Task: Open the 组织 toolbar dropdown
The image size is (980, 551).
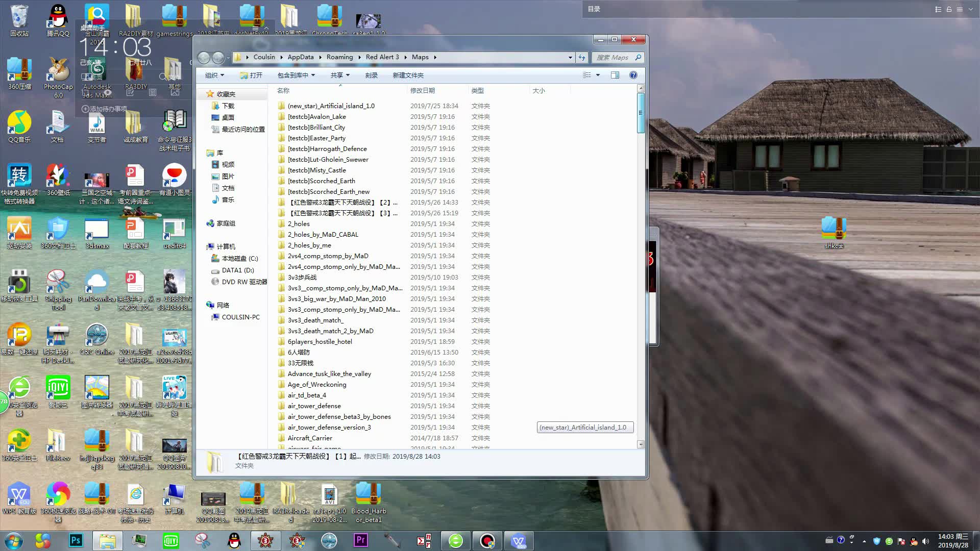Action: tap(214, 75)
